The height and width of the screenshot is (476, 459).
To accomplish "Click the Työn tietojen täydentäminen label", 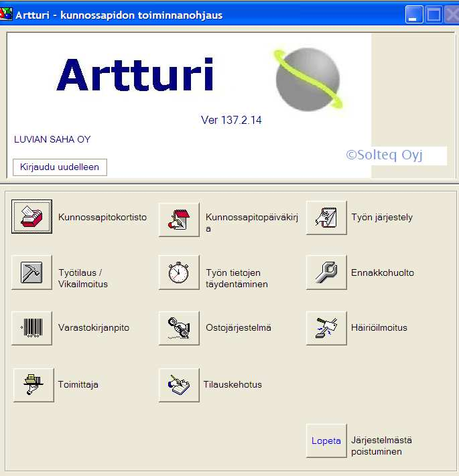I will 237,278.
